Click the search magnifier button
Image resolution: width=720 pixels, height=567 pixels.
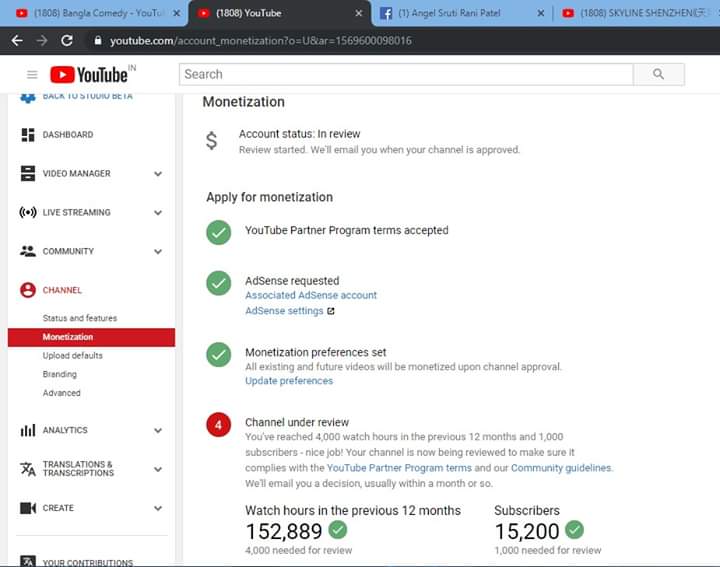658,74
